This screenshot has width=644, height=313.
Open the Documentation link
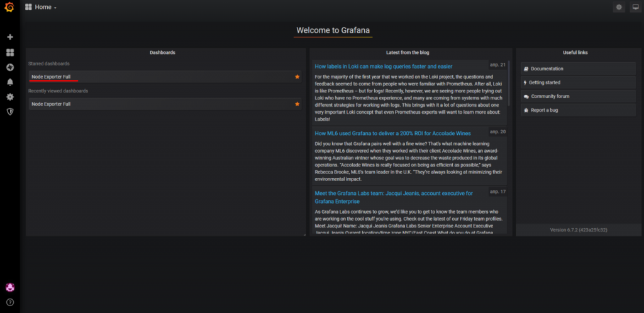tap(547, 69)
